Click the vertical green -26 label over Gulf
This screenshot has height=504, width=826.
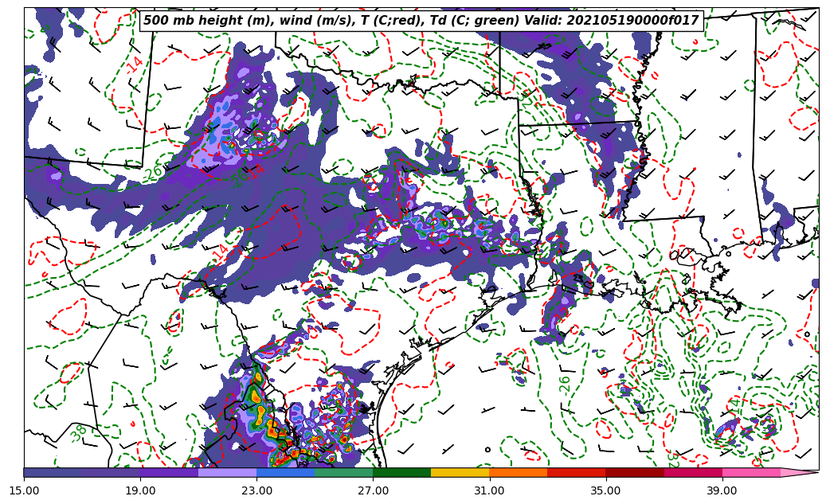[565, 384]
